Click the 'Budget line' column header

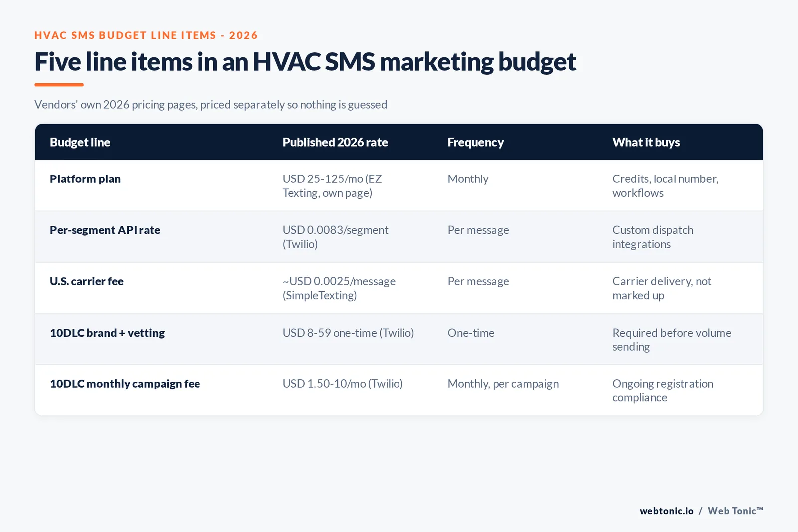[80, 142]
